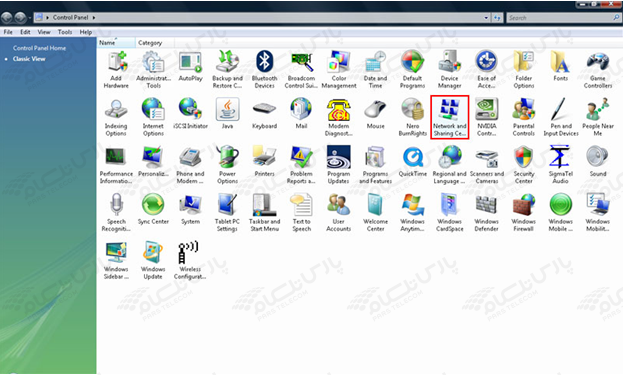
Task: Open the Edit menu
Action: pyautogui.click(x=25, y=32)
